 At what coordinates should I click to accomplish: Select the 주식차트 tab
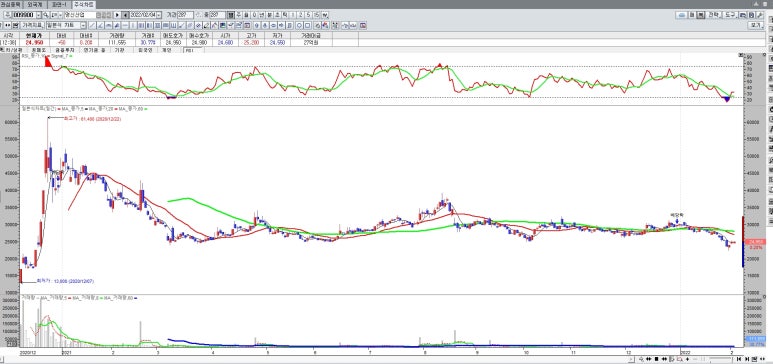coord(84,4)
